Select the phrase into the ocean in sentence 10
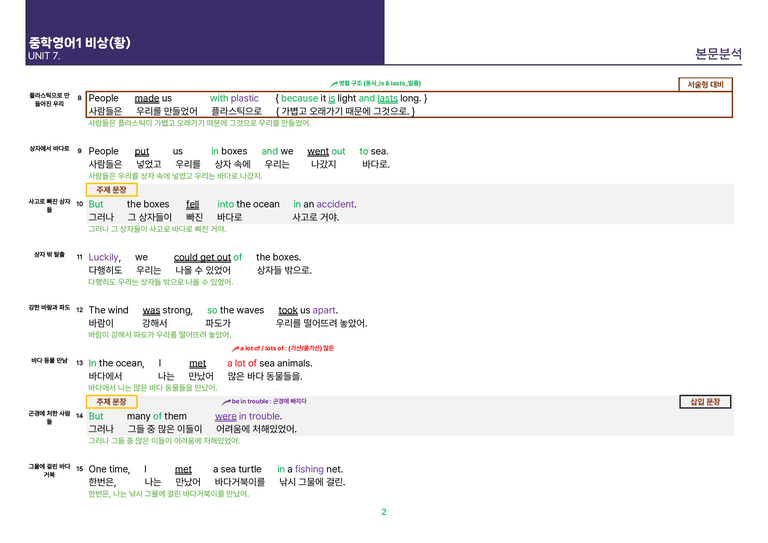The image size is (768, 543). [248, 204]
